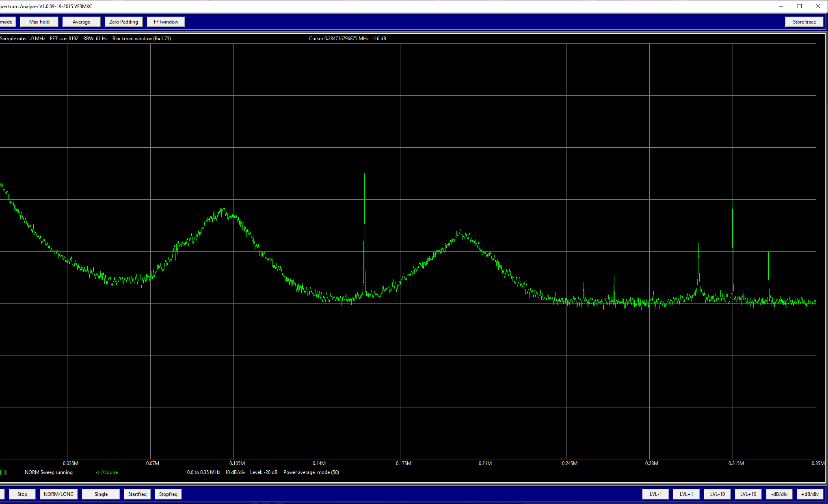Image resolution: width=828 pixels, height=504 pixels.
Task: Click the 0.14M frequency axis label
Action: pos(319,463)
